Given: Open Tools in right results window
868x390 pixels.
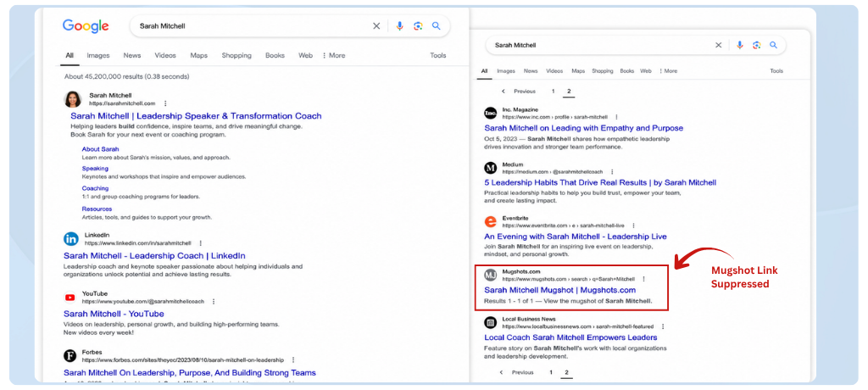Looking at the screenshot, I should (776, 71).
